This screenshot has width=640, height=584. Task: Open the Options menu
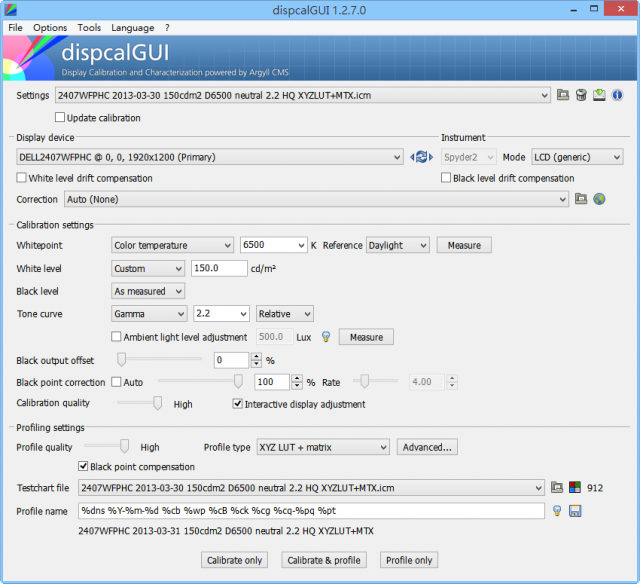point(50,28)
